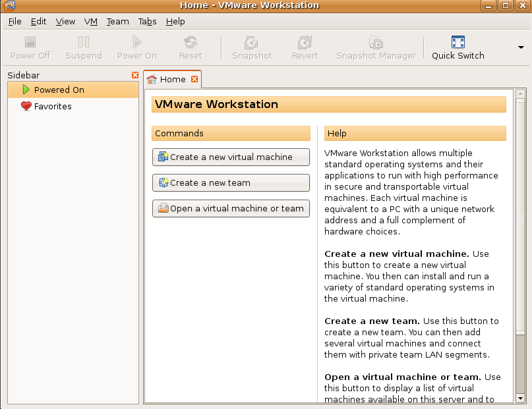
Task: Click the red heart Favorites icon
Action: pyautogui.click(x=26, y=106)
